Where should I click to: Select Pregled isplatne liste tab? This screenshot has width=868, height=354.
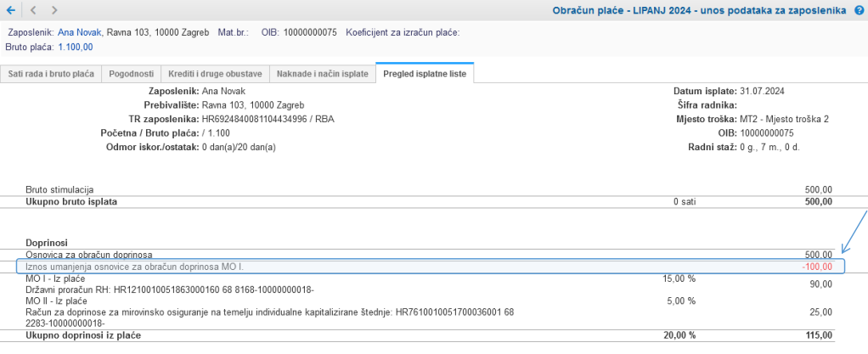(x=425, y=74)
